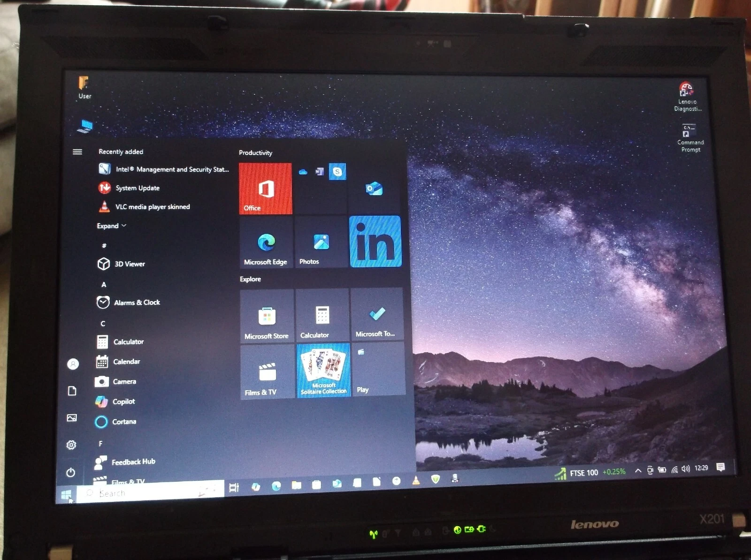Open the Films & TV tile

pos(268,372)
